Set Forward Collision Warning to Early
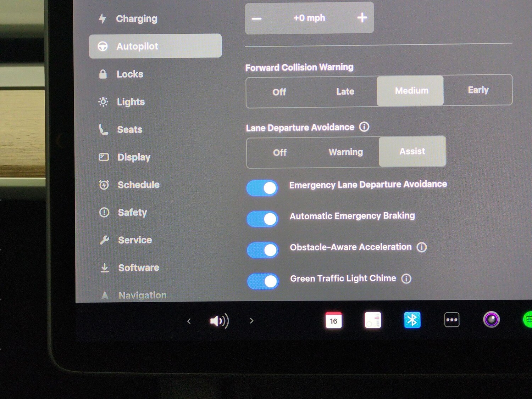This screenshot has width=532, height=399. (x=478, y=90)
